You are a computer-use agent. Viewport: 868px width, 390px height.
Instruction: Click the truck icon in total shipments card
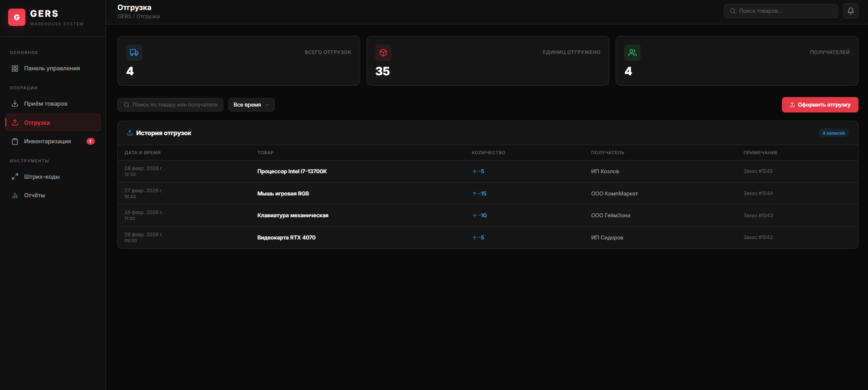tap(134, 53)
